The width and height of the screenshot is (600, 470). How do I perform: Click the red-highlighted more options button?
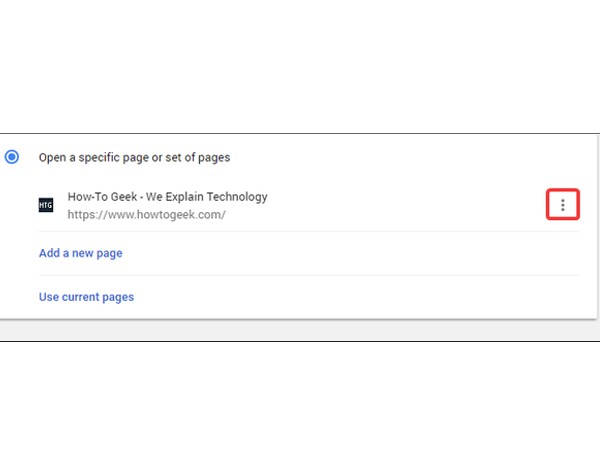[563, 205]
